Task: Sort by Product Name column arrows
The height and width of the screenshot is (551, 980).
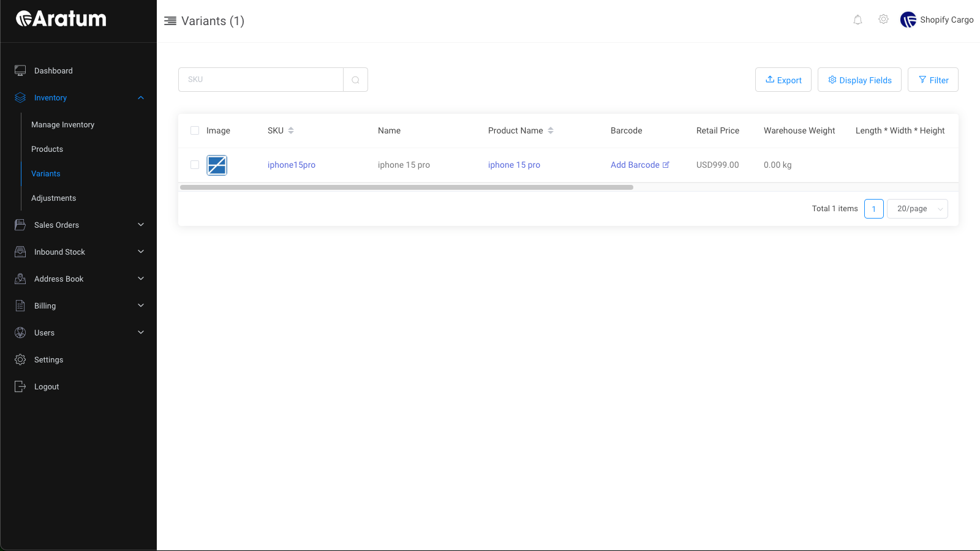Action: pyautogui.click(x=551, y=130)
